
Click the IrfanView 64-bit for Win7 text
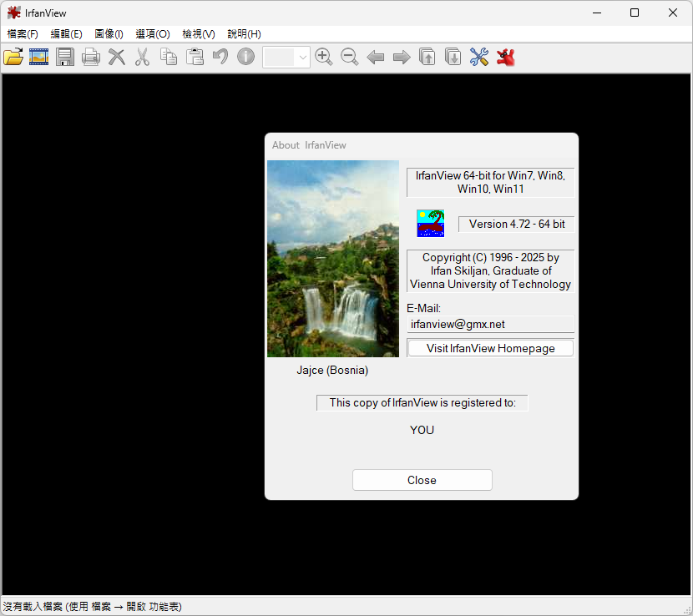coord(491,182)
